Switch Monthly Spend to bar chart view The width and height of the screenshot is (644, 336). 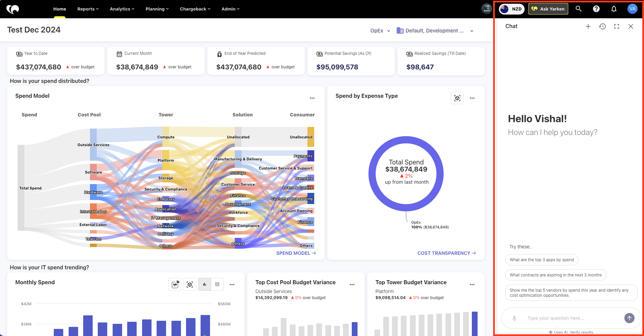(x=205, y=285)
